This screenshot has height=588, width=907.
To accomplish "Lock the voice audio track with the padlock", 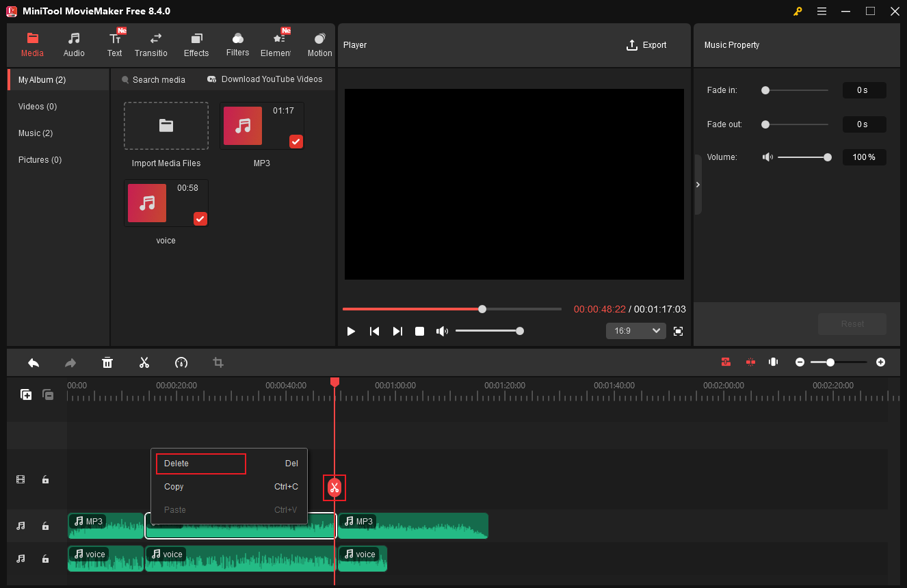I will pyautogui.click(x=45, y=559).
